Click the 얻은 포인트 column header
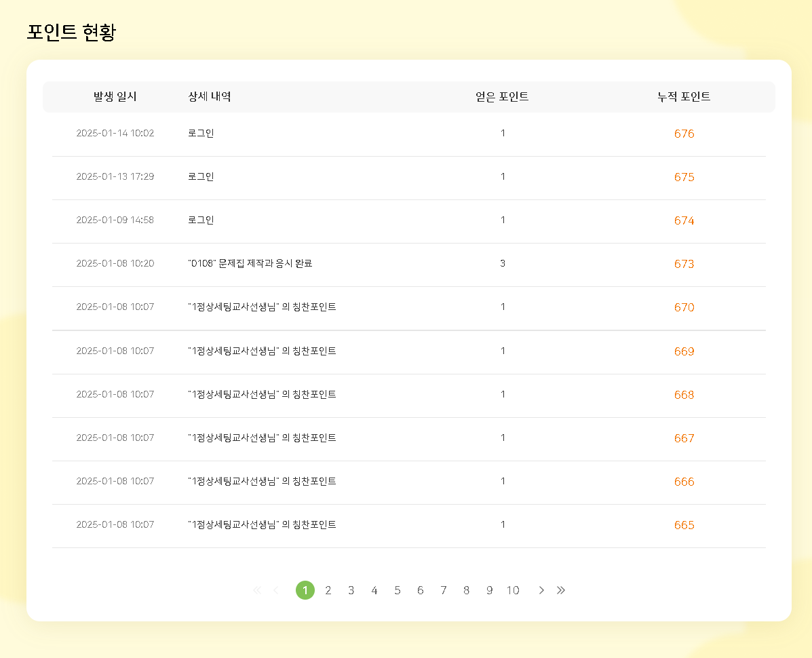The image size is (812, 658). click(x=502, y=97)
